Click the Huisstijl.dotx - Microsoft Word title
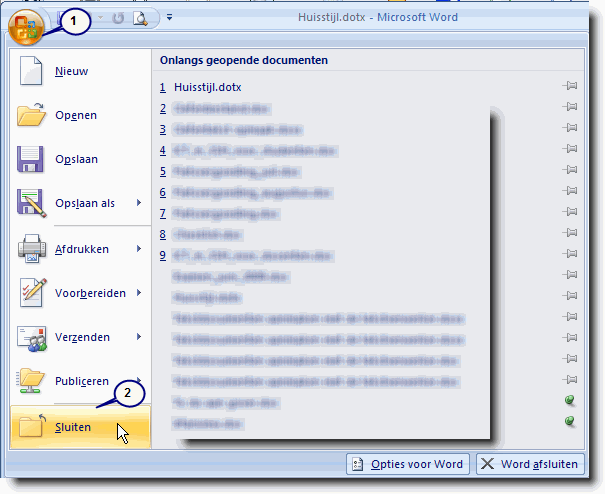The height and width of the screenshot is (494, 605). pyautogui.click(x=378, y=17)
